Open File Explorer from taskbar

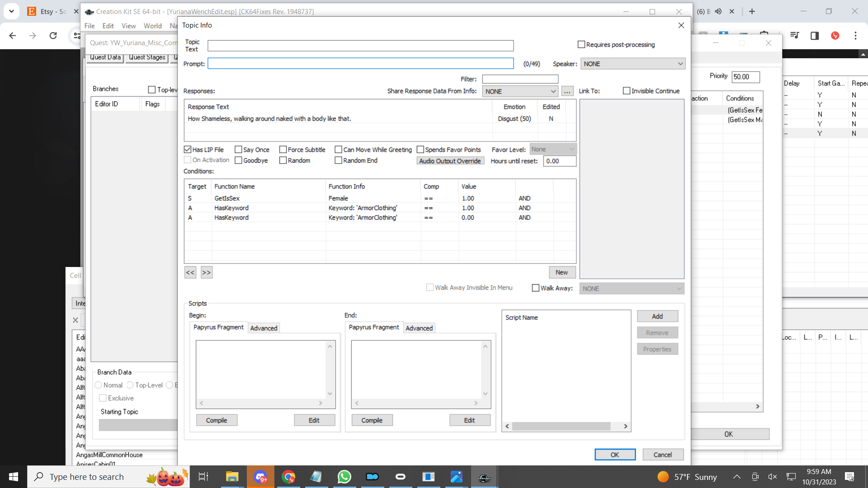click(x=232, y=477)
